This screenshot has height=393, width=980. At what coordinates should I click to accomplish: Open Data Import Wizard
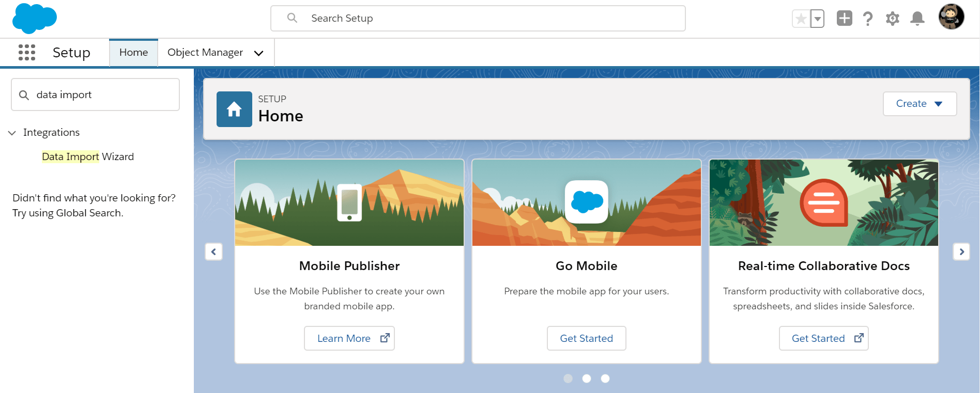pyautogui.click(x=88, y=156)
